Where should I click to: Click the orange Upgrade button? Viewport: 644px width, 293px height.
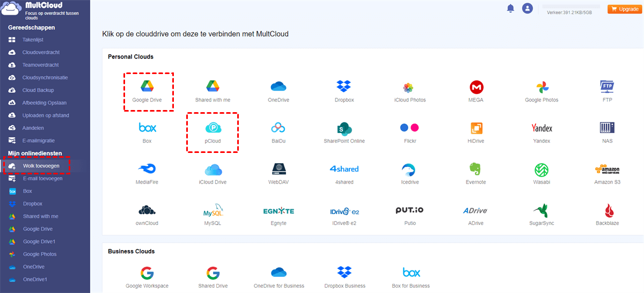click(x=624, y=9)
